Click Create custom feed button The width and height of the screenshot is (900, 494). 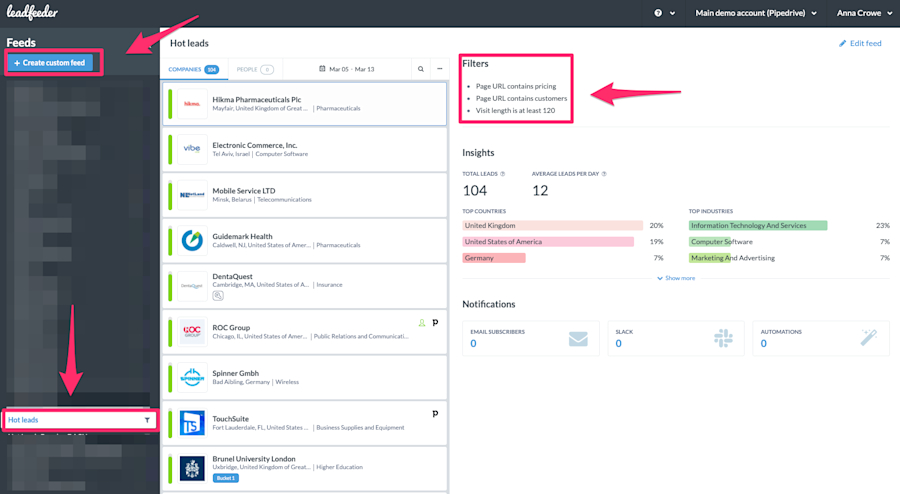(x=50, y=63)
